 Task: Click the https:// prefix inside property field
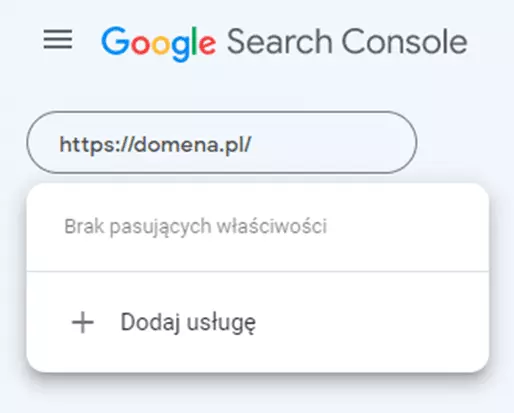(96, 145)
